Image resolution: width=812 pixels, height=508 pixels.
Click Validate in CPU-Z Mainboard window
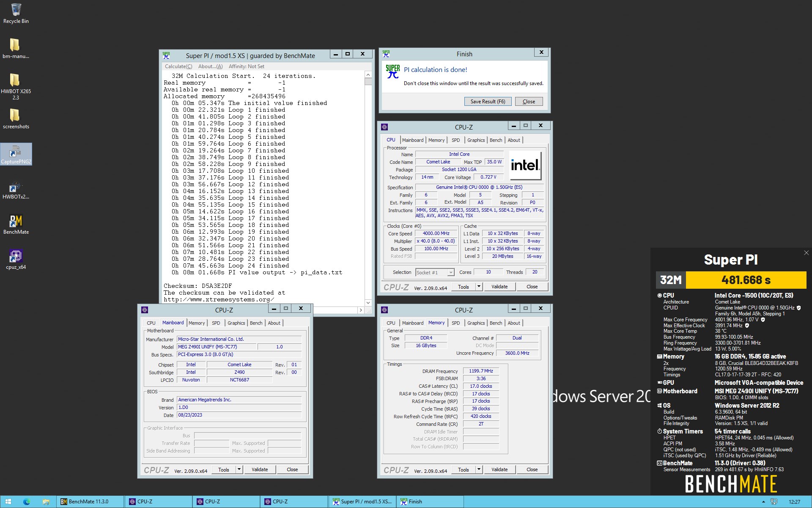(x=260, y=469)
